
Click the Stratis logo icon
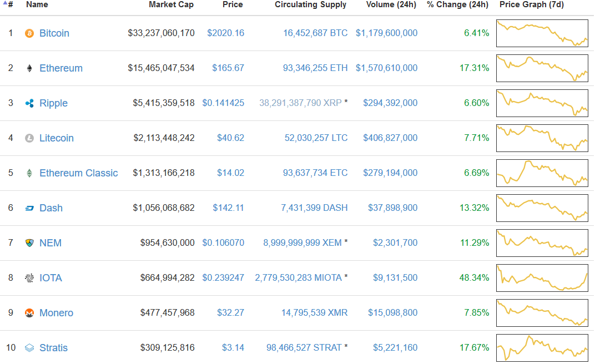pos(29,348)
